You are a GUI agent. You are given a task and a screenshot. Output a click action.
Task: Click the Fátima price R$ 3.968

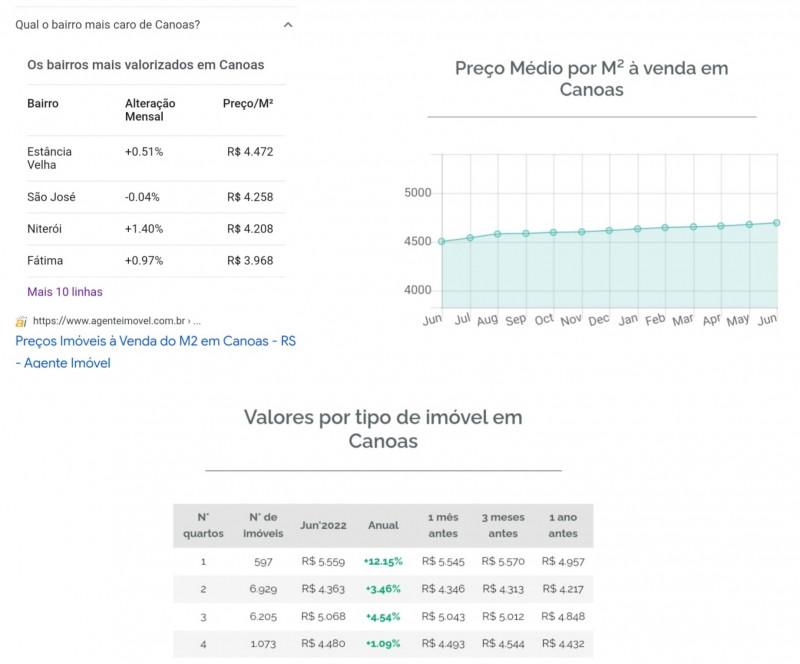[250, 261]
